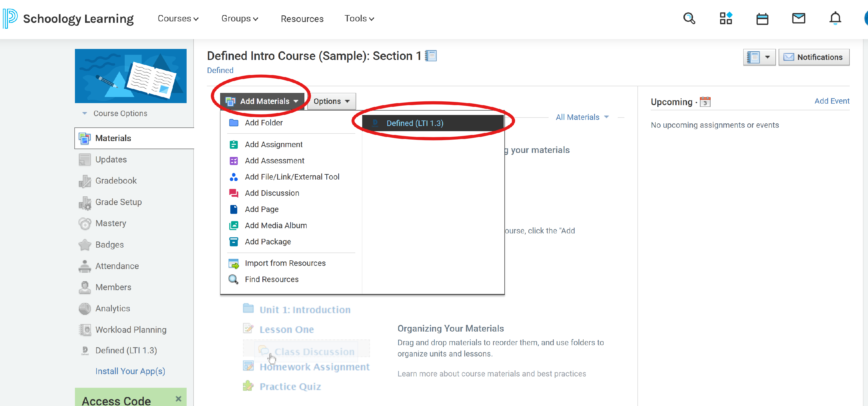Select Add Folder menu entry

pos(264,123)
